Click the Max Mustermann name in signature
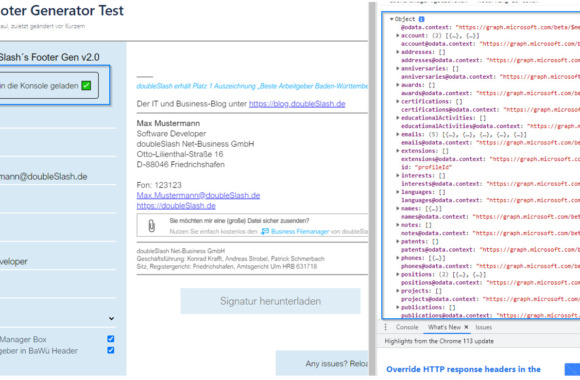The image size is (580, 380). coord(168,123)
